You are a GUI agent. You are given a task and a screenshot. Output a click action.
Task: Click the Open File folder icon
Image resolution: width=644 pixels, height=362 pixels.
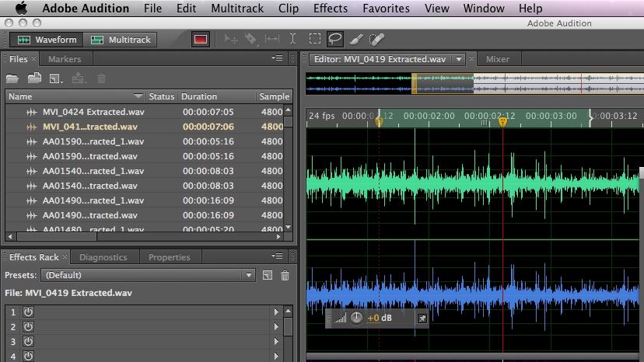tap(12, 78)
